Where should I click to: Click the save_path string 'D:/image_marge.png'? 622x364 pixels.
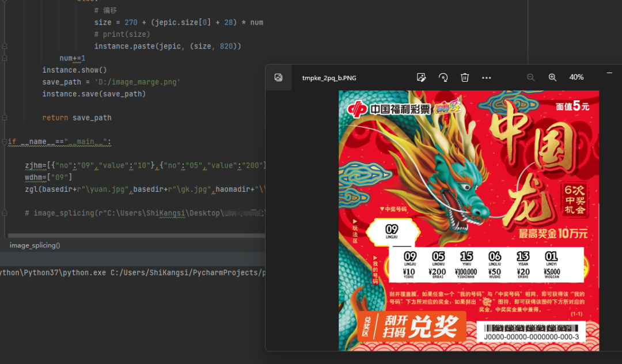[x=137, y=82]
